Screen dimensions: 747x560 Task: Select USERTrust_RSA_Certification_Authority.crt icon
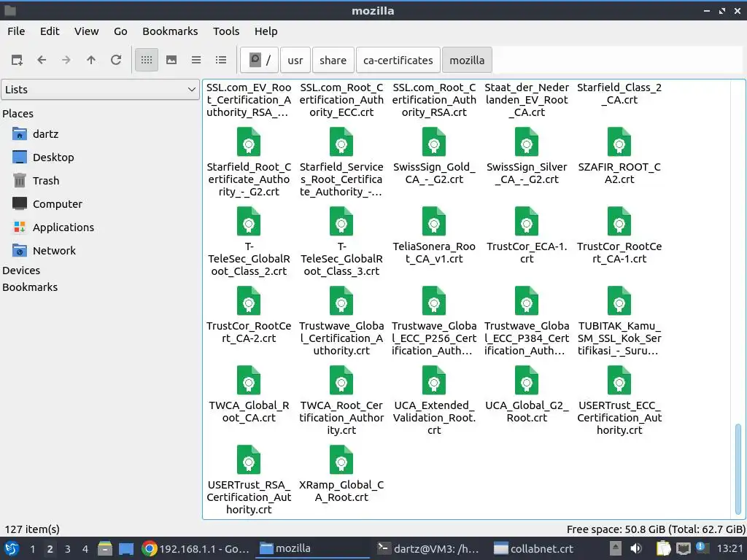[x=249, y=460]
